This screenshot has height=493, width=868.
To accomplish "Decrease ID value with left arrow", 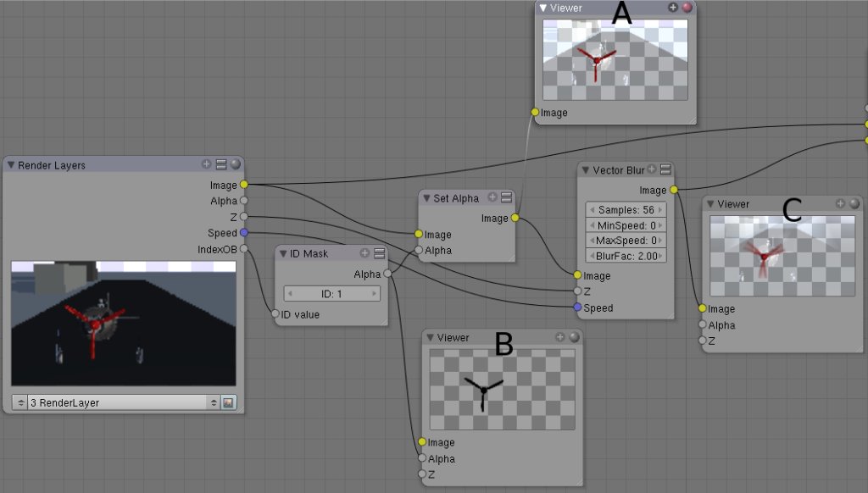I will tap(290, 294).
